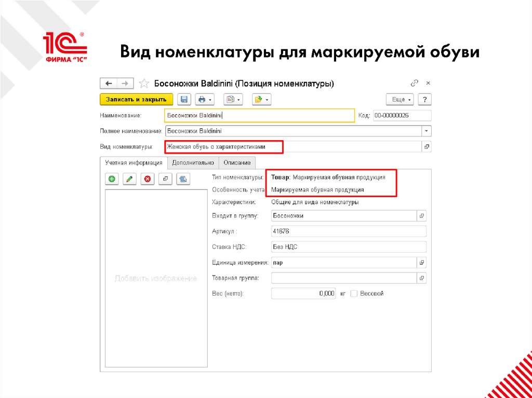Open the Описание tab
Screen dimensions: 532x398
237,163
